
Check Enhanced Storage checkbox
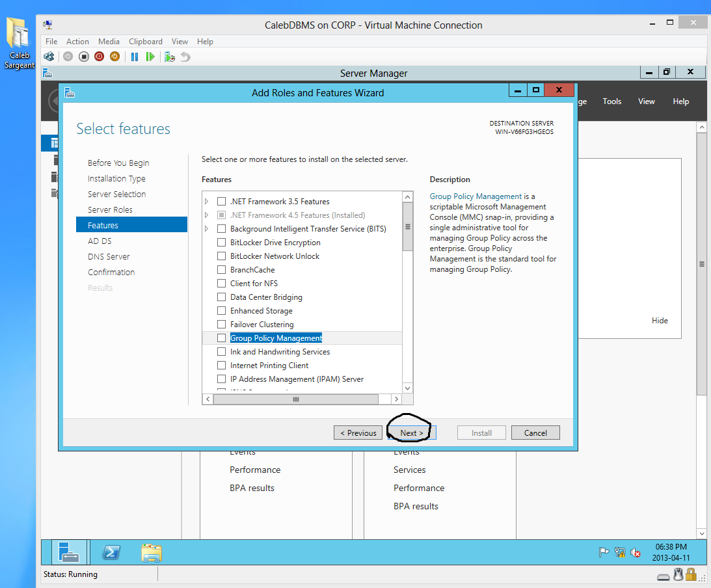pos(221,310)
